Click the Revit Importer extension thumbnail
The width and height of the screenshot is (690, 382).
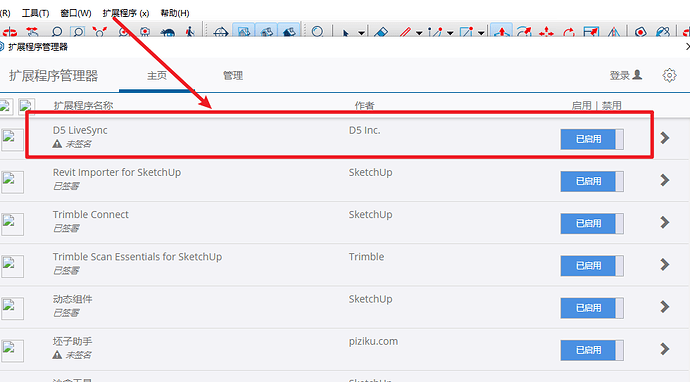click(12, 182)
